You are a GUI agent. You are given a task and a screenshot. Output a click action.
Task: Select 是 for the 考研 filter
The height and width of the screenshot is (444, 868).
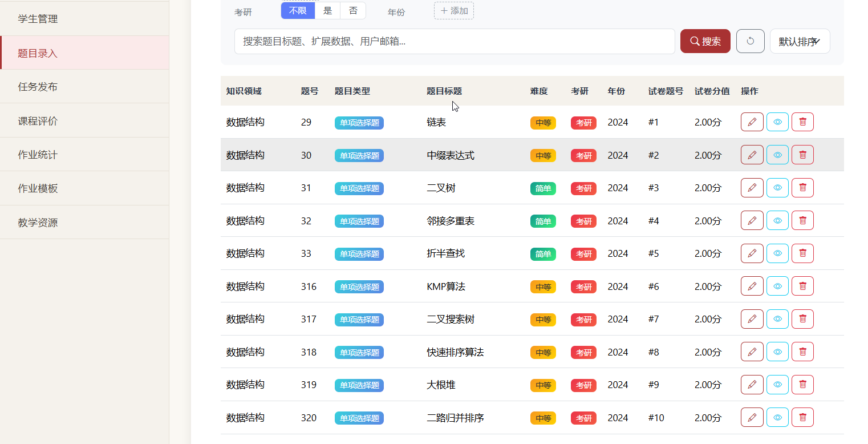click(x=327, y=10)
